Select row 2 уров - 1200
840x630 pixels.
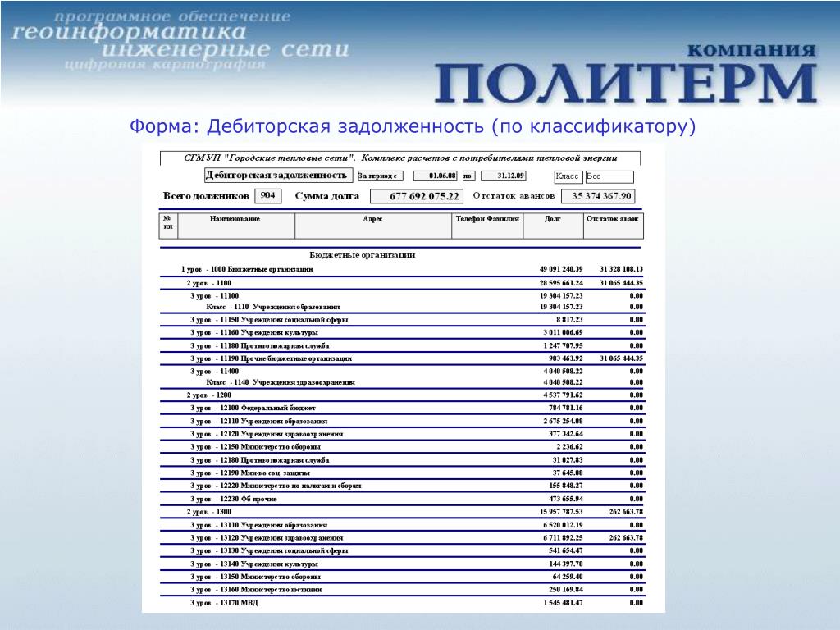click(x=402, y=395)
